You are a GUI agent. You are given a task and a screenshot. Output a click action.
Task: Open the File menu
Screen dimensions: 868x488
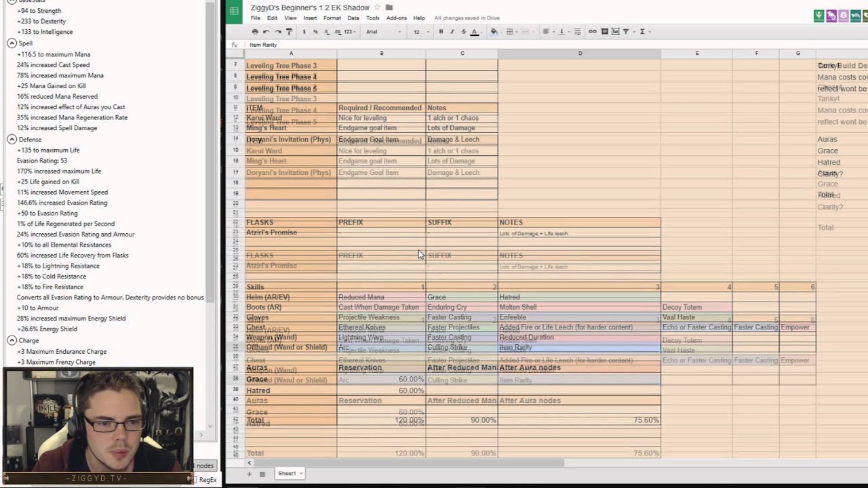pos(256,18)
